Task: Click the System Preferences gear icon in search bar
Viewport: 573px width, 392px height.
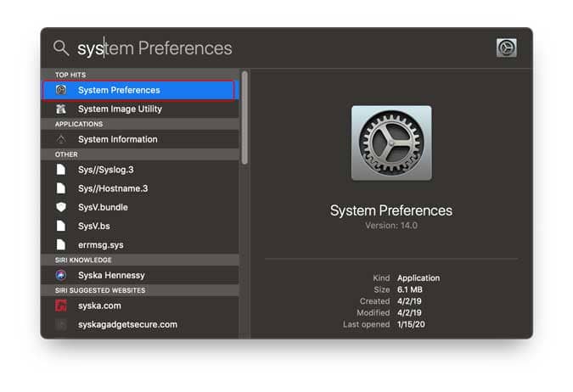Action: (x=507, y=48)
